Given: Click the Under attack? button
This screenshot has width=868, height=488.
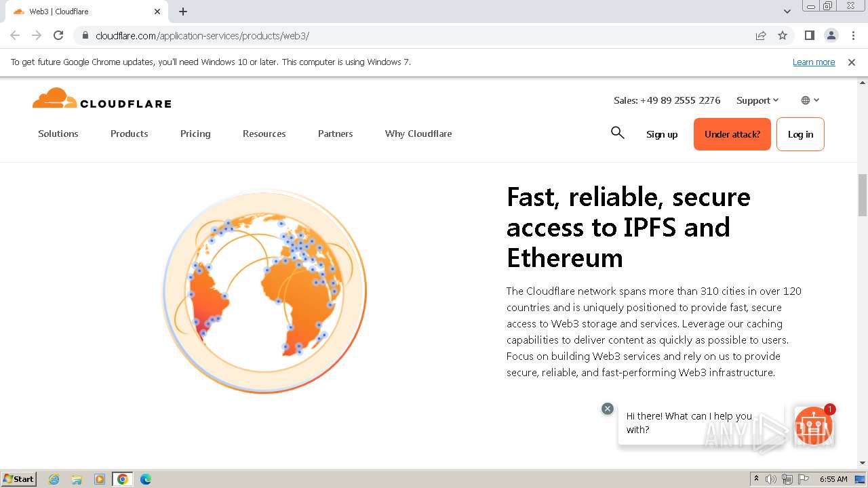Looking at the screenshot, I should tap(732, 134).
